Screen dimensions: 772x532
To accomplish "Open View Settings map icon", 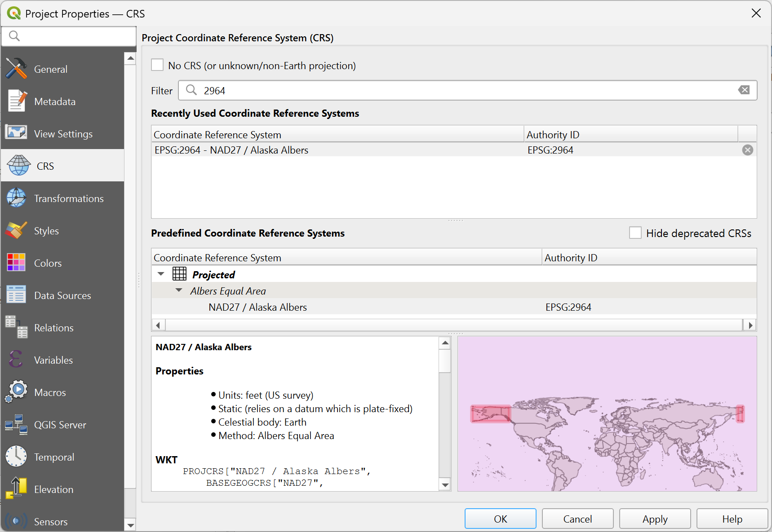I will [x=17, y=133].
